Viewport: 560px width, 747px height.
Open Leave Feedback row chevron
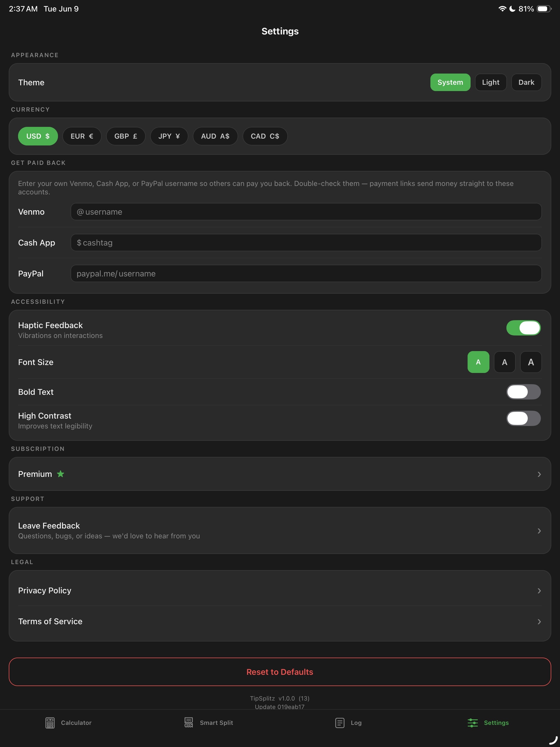[x=539, y=531]
